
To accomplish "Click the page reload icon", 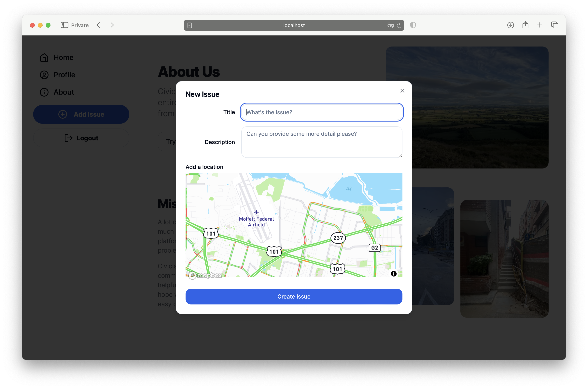I will tap(399, 25).
